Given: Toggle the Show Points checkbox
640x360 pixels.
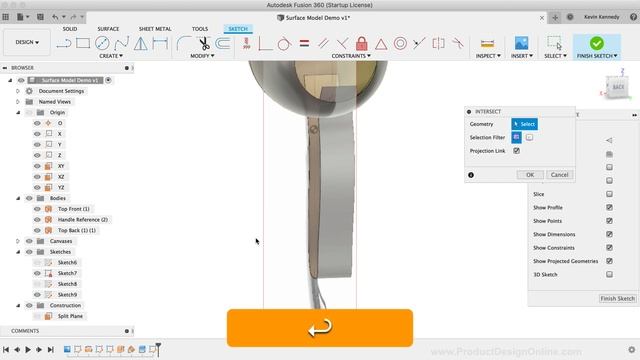Looking at the screenshot, I should pos(609,221).
